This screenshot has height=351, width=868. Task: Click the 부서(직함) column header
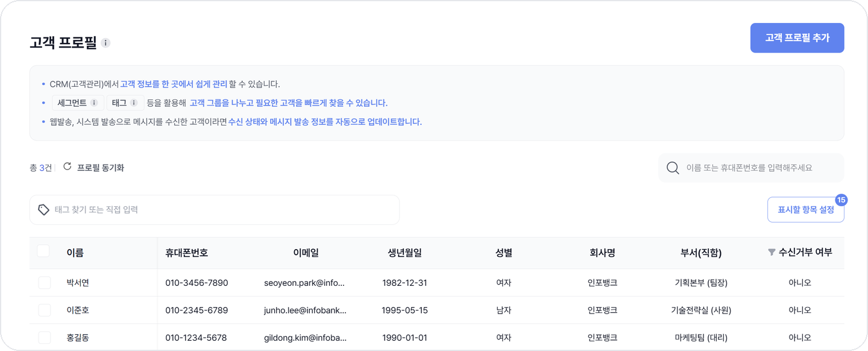tap(701, 253)
